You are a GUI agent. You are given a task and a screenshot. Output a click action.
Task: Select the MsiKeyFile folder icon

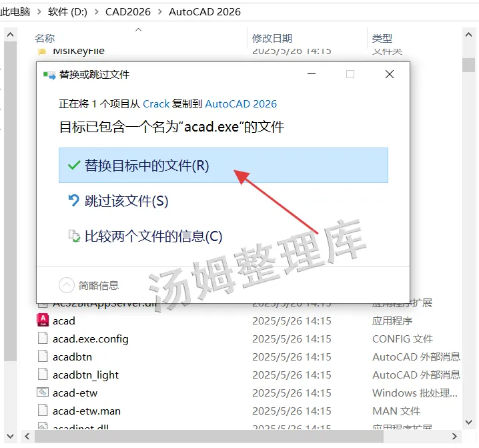(42, 51)
